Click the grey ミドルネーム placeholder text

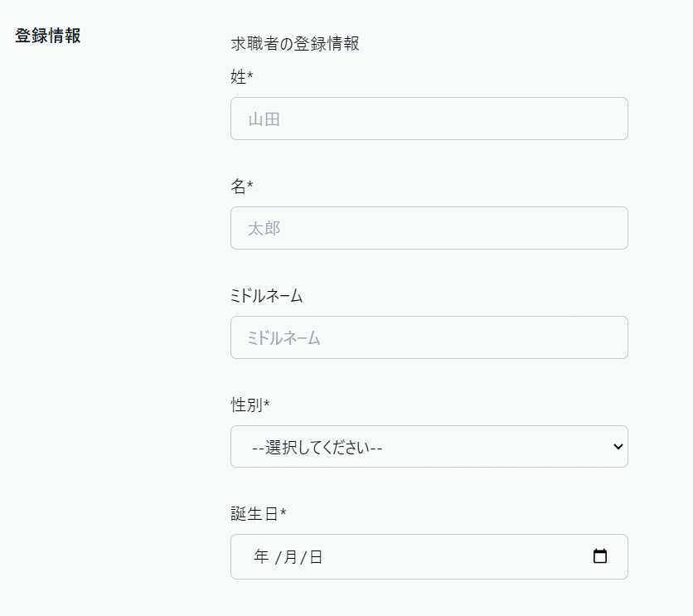coord(283,338)
